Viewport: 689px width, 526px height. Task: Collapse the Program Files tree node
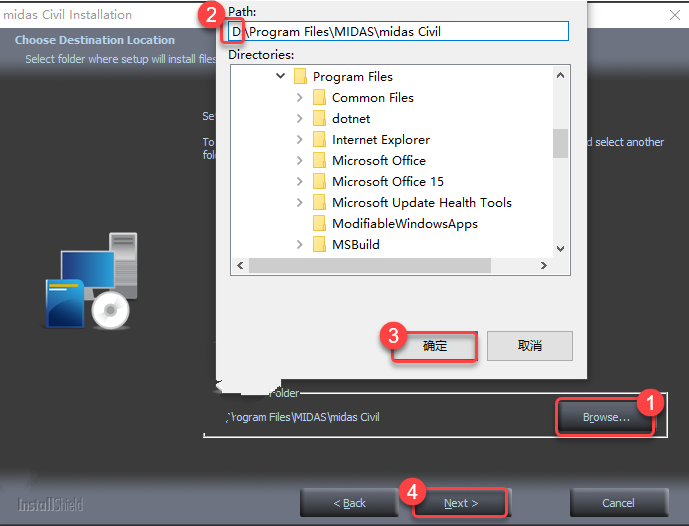(280, 76)
